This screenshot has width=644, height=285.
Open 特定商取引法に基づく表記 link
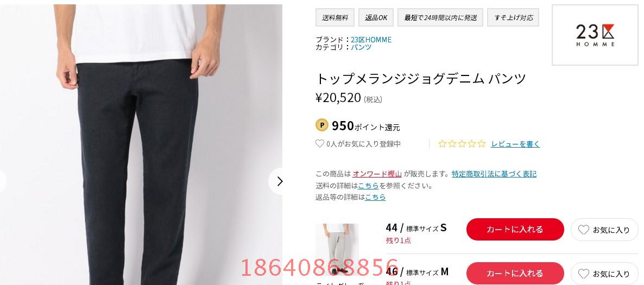coord(494,174)
